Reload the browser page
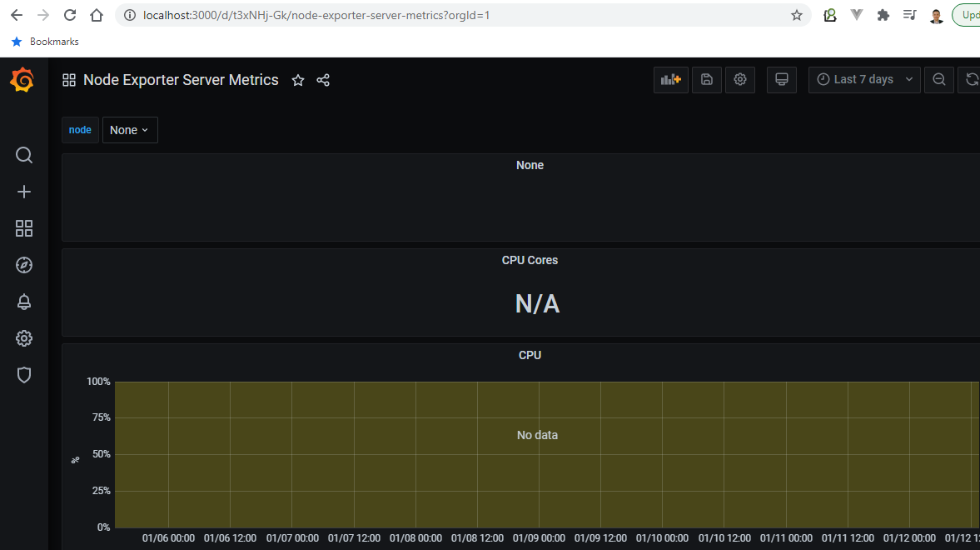The height and width of the screenshot is (550, 980). [70, 15]
